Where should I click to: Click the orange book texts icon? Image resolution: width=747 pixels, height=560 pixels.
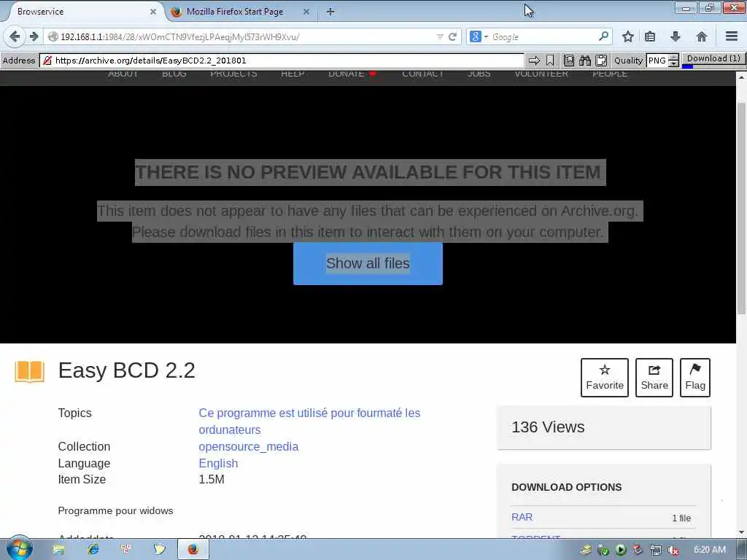click(29, 371)
